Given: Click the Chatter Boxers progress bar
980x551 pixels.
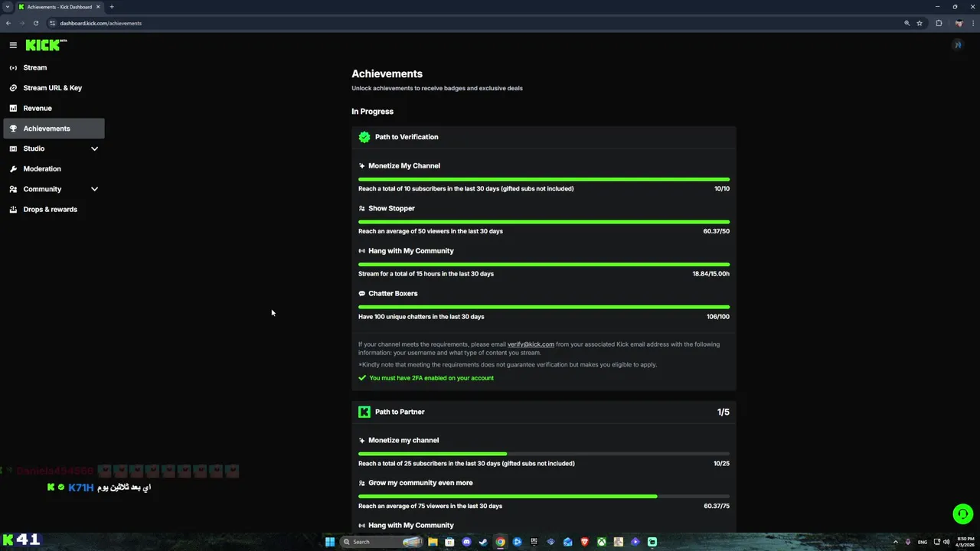Looking at the screenshot, I should click(x=544, y=308).
